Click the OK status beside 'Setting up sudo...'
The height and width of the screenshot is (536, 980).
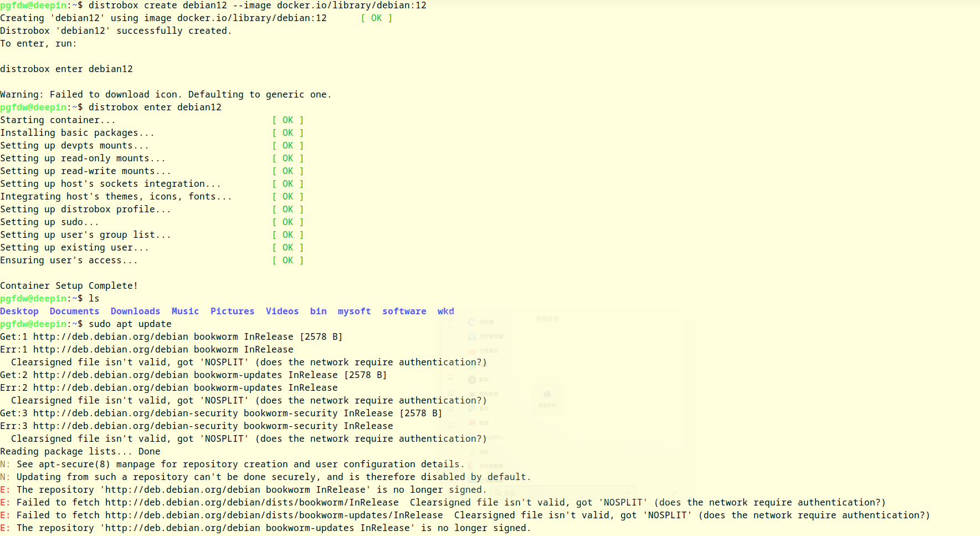point(288,222)
